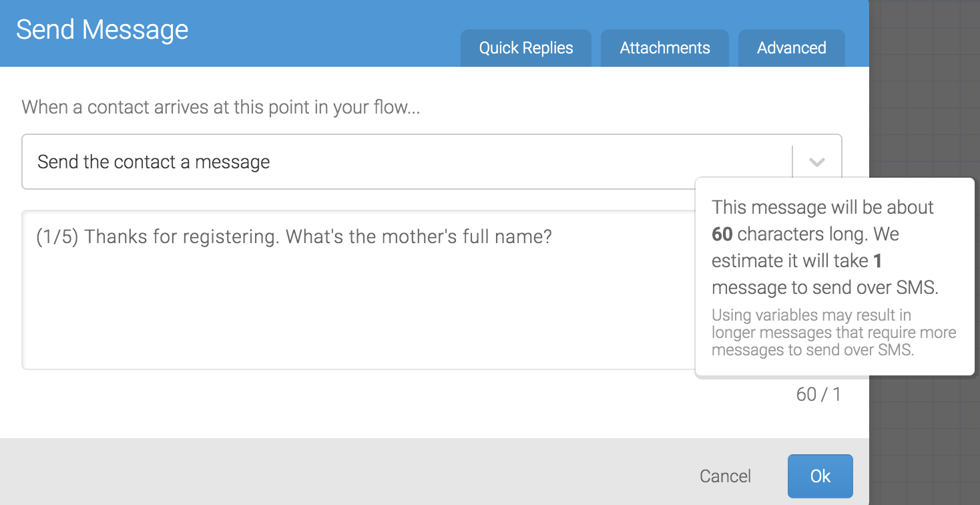980x505 pixels.
Task: Expand the action type chevron arrow
Action: click(x=817, y=162)
